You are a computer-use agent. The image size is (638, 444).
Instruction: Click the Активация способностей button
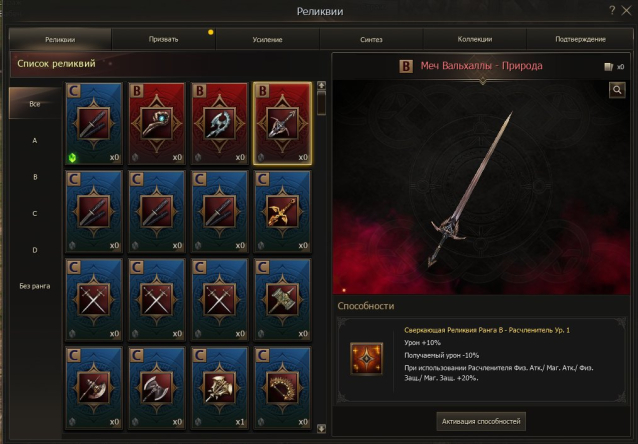(x=481, y=422)
